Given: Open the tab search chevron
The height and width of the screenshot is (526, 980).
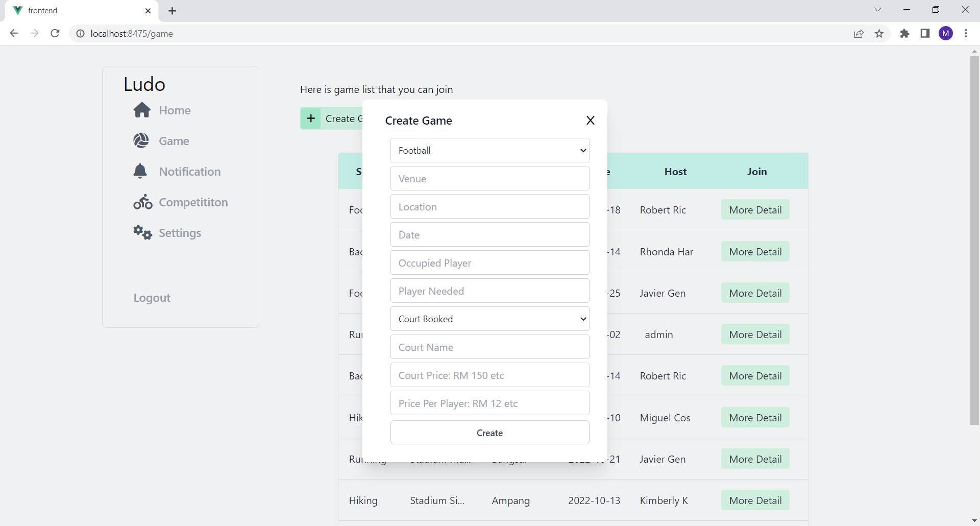Looking at the screenshot, I should 877,10.
